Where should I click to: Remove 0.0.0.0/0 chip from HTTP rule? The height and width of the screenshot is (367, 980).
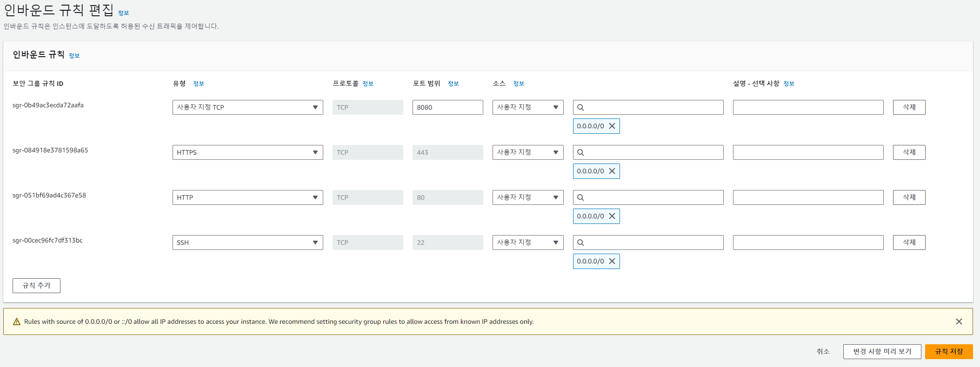[x=612, y=216]
